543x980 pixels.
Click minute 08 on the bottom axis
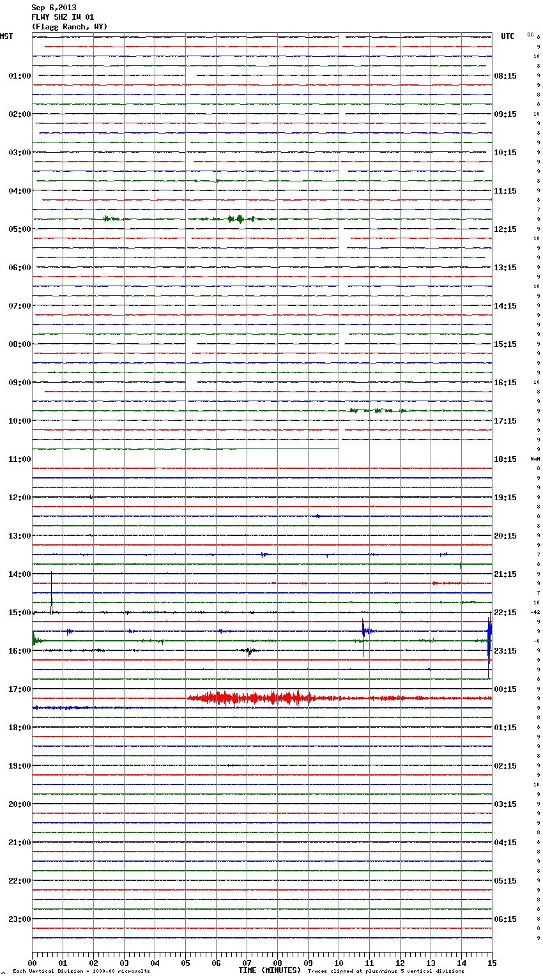pos(278,963)
